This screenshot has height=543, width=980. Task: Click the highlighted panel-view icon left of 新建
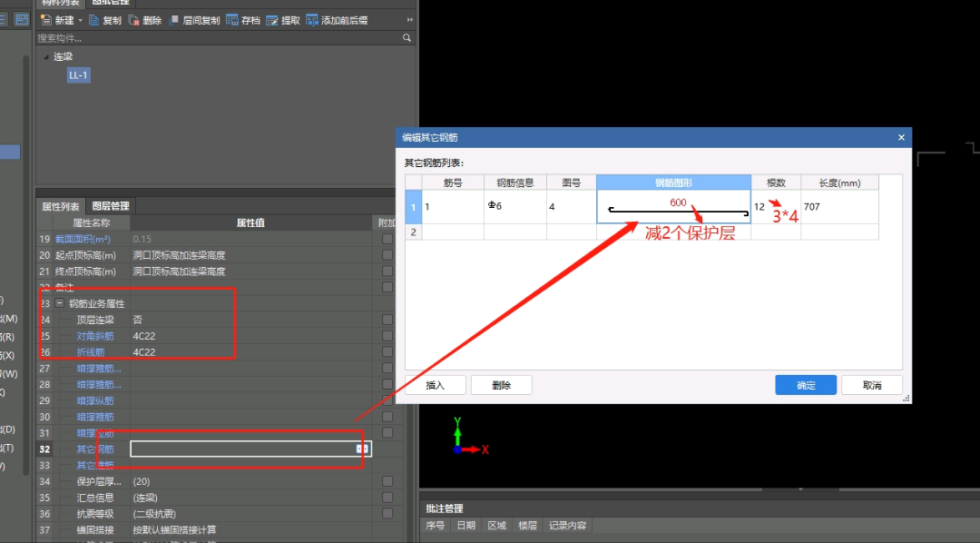[x=22, y=19]
